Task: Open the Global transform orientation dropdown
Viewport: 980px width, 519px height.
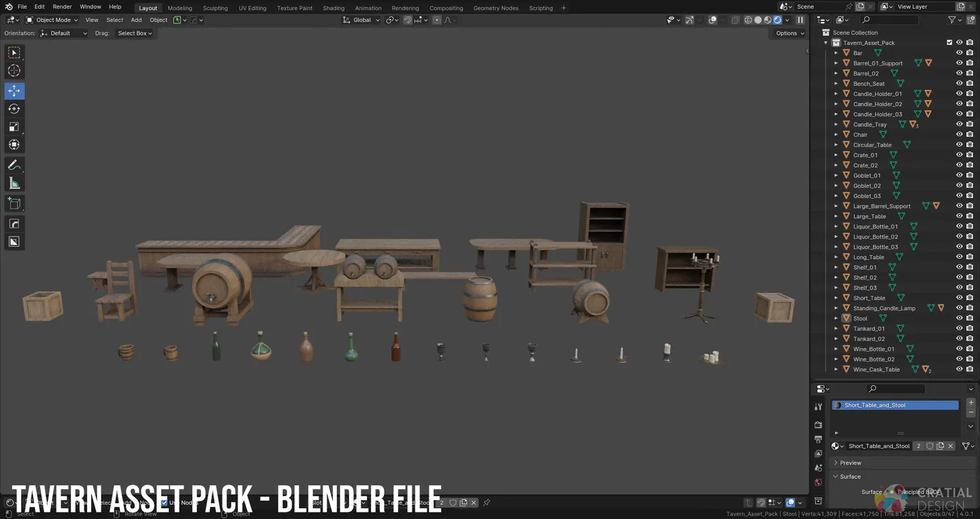Action: coord(361,20)
